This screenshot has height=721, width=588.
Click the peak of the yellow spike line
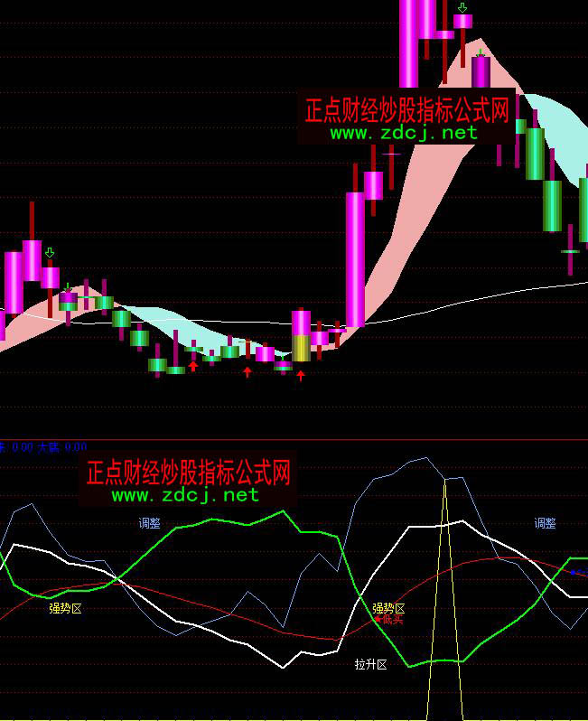444,483
